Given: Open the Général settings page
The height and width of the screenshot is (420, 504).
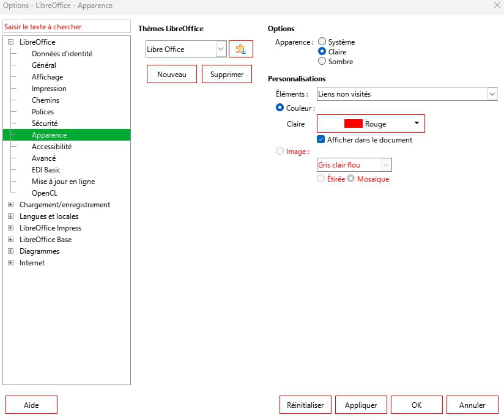Looking at the screenshot, I should tap(43, 65).
